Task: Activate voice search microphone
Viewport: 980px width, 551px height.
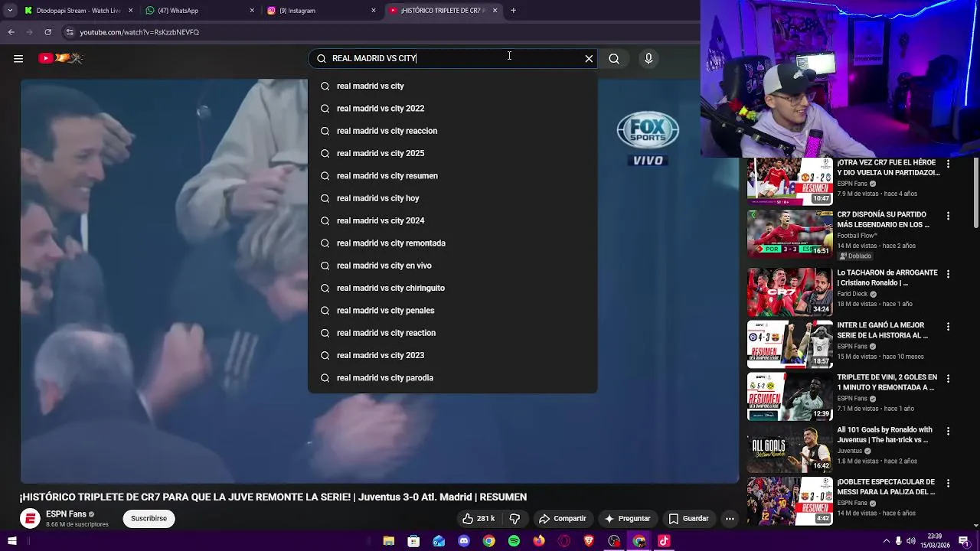Action: tap(648, 58)
